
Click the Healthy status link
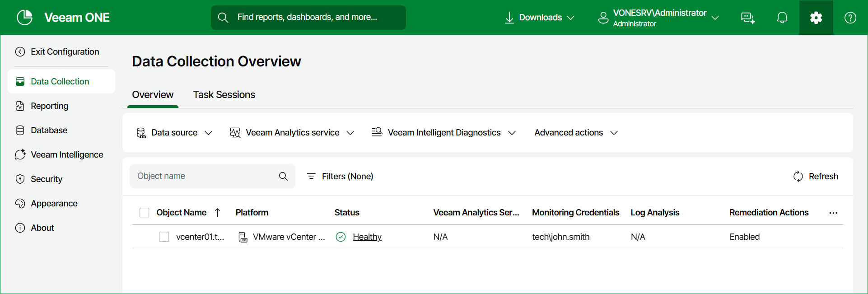[x=367, y=237]
